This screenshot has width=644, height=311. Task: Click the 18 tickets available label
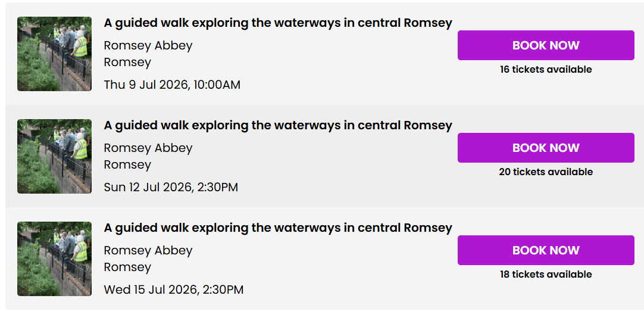(546, 275)
